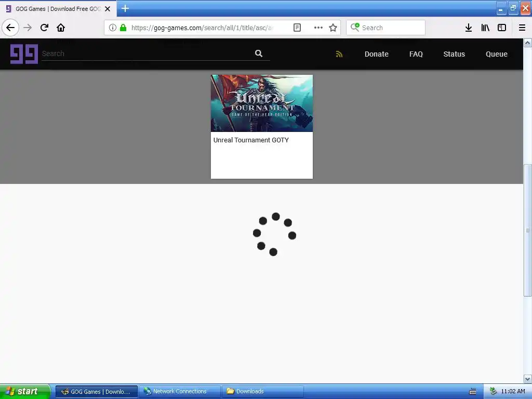The width and height of the screenshot is (532, 399).
Task: Open the Donate page
Action: [x=376, y=54]
